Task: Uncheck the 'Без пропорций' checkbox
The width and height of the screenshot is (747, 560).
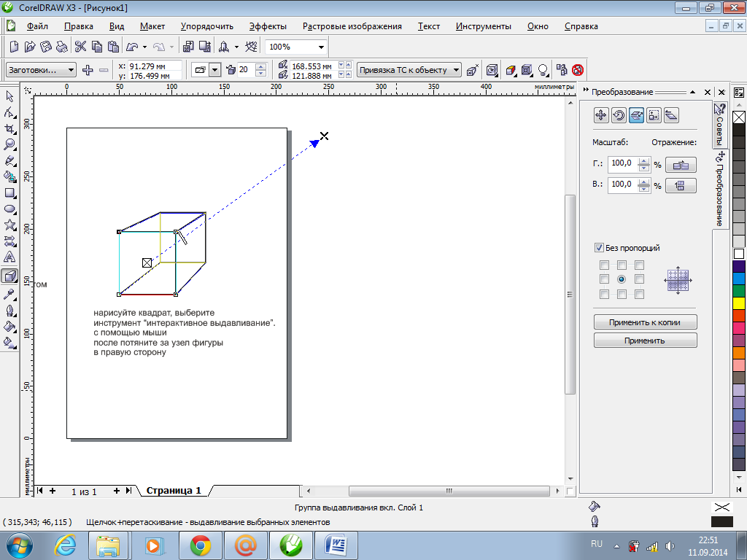Action: point(599,248)
